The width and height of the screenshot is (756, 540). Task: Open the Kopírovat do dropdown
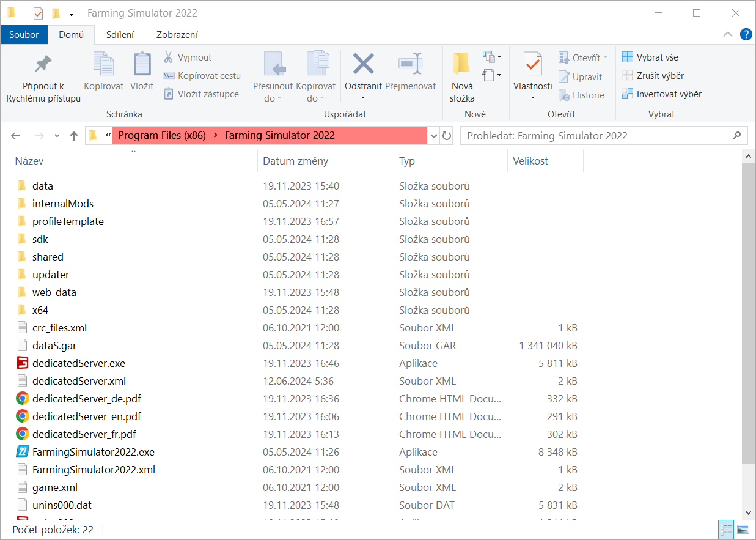point(315,77)
